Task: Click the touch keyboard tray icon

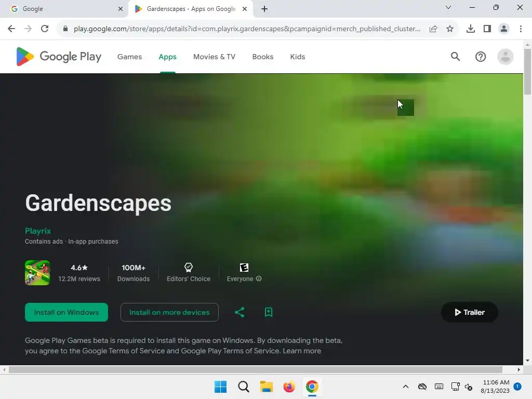Action: [x=438, y=387]
